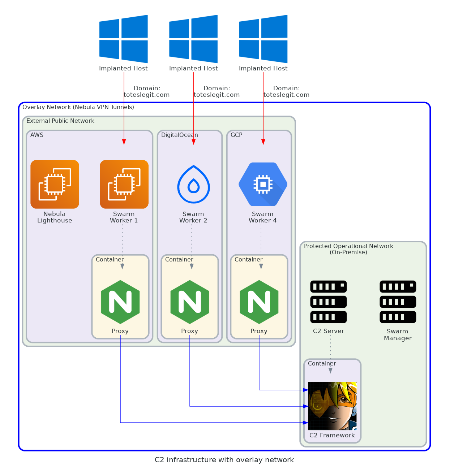Click the 'Container' label in the DigitalOcean cluster

(179, 260)
